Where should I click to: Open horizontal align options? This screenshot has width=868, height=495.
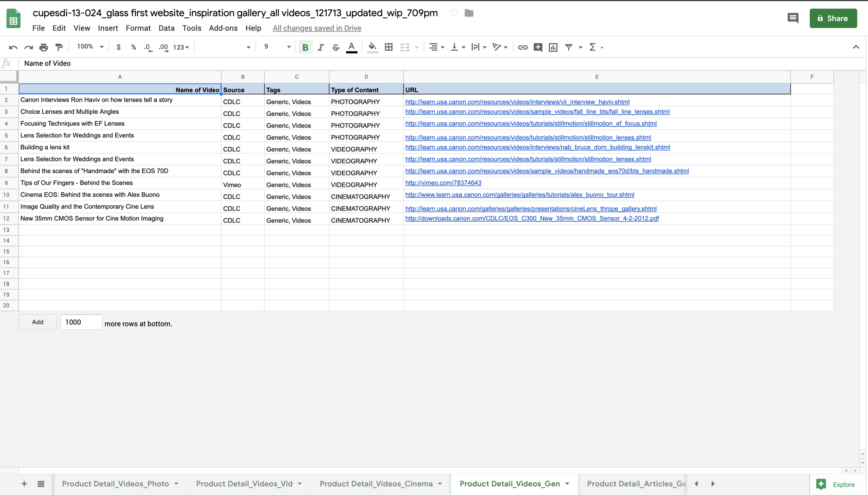pyautogui.click(x=437, y=47)
